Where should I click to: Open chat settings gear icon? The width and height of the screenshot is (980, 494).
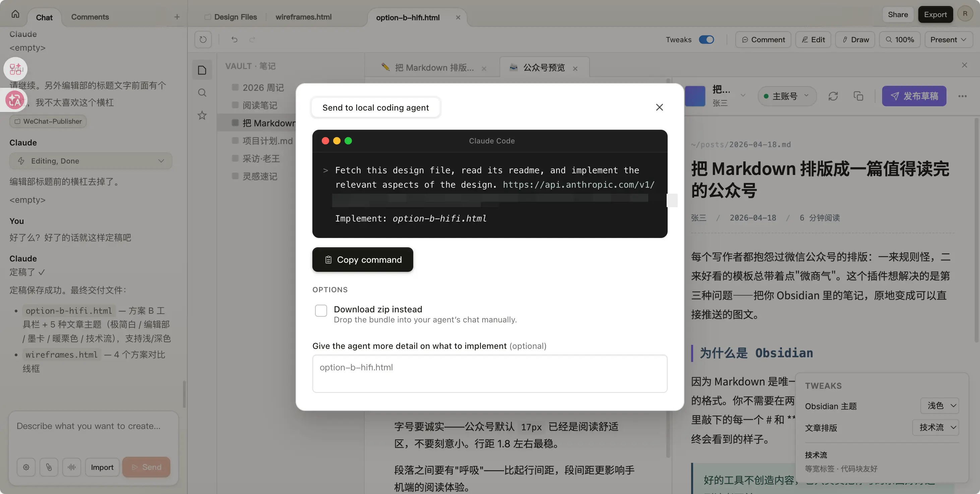(x=26, y=467)
